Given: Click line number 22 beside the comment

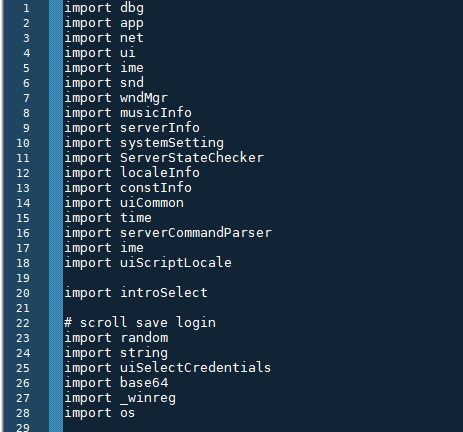Looking at the screenshot, I should tap(23, 323).
